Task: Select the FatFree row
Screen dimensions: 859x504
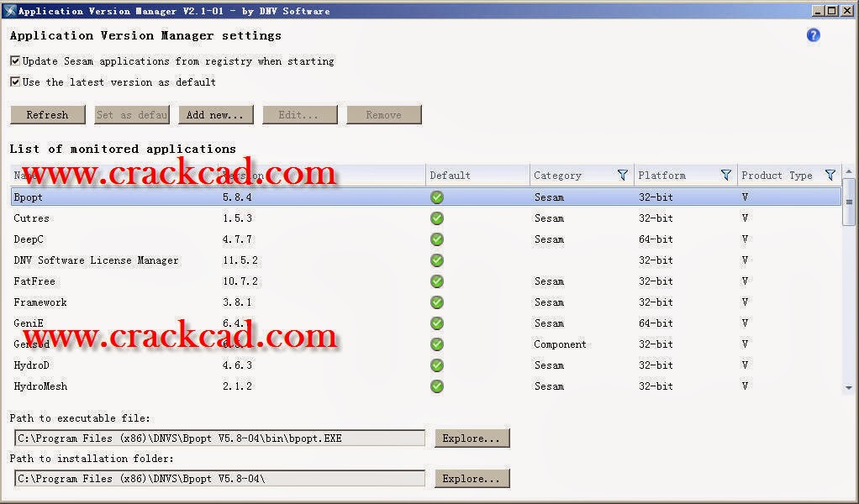Action: click(x=425, y=281)
